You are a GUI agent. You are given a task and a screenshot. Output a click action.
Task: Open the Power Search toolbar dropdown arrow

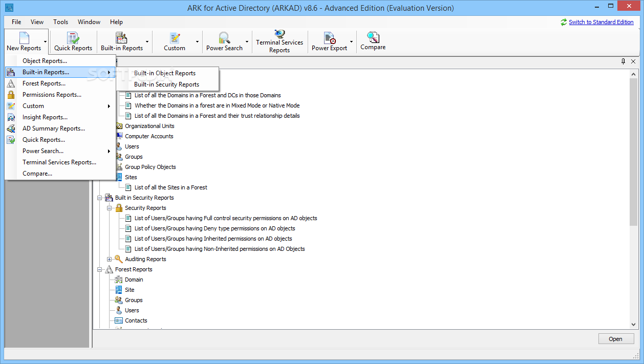[247, 41]
